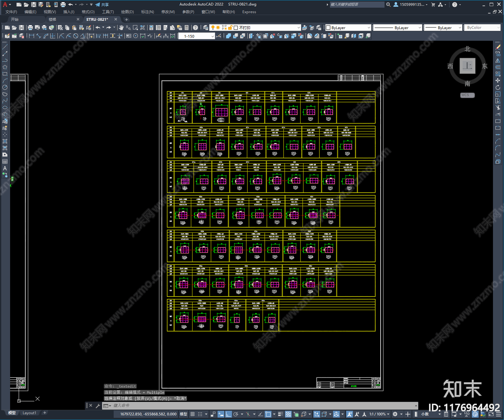
Task: Expand the account dropdown 1505999135...
Action: pyautogui.click(x=414, y=4)
